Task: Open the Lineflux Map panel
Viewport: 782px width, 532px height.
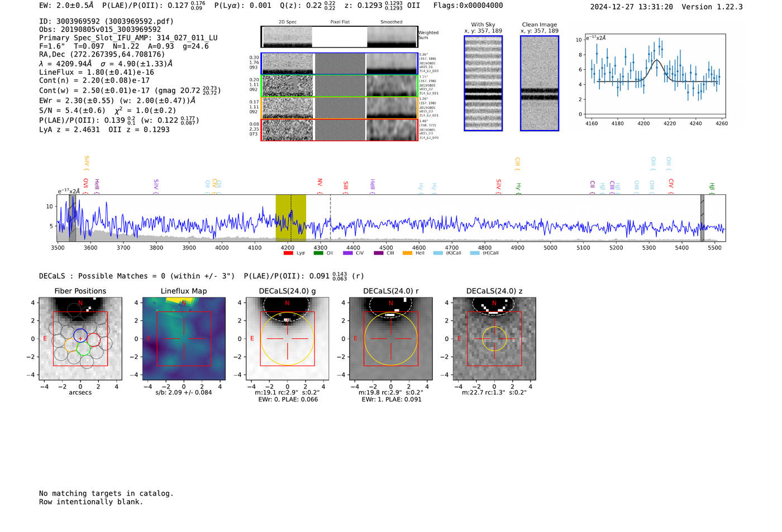Action: (x=184, y=339)
